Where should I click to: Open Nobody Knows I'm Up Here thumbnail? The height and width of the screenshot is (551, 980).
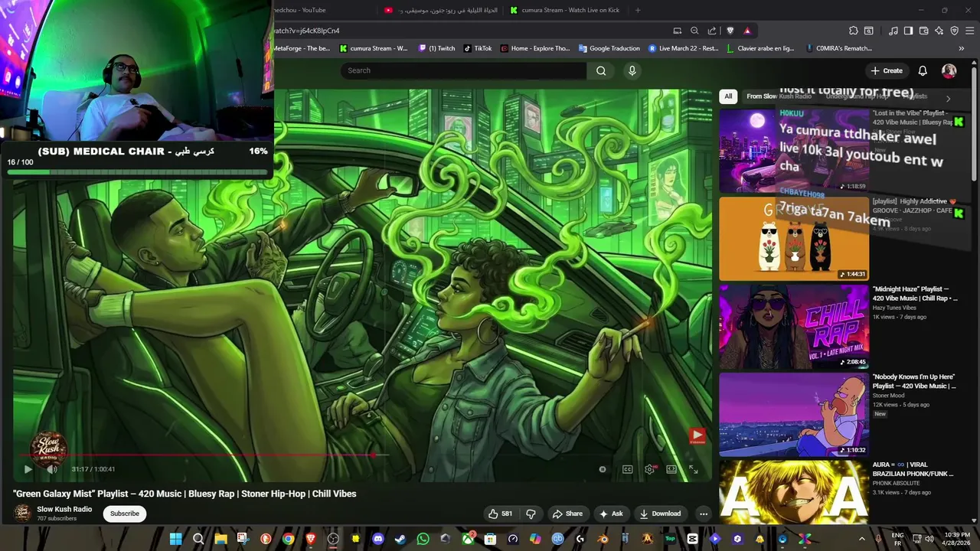794,415
